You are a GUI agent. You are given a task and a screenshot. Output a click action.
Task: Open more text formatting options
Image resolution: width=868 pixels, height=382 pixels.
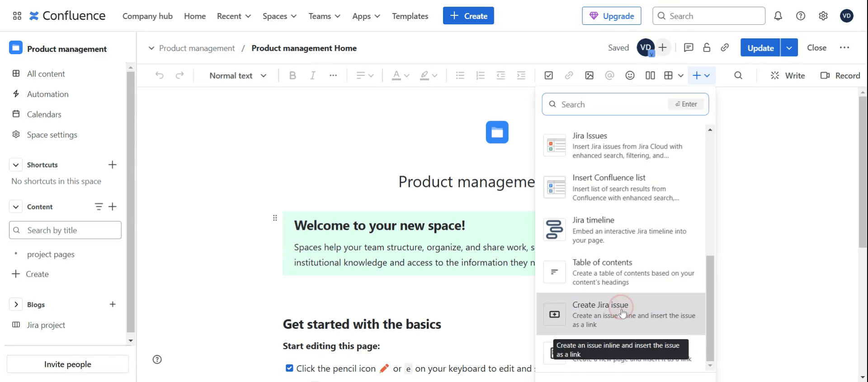[x=333, y=75]
